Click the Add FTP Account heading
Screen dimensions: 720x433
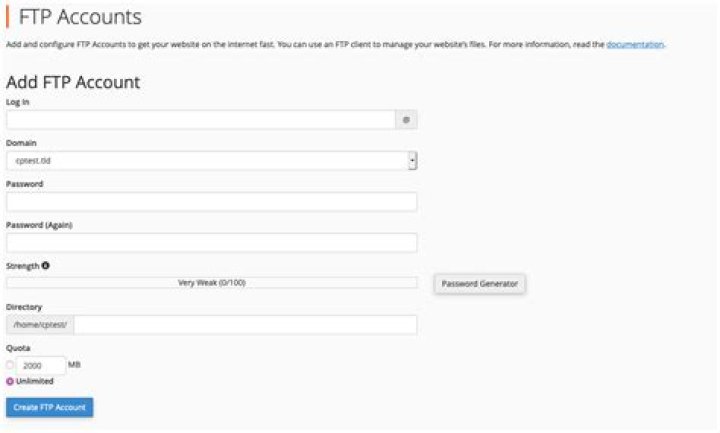(x=73, y=82)
